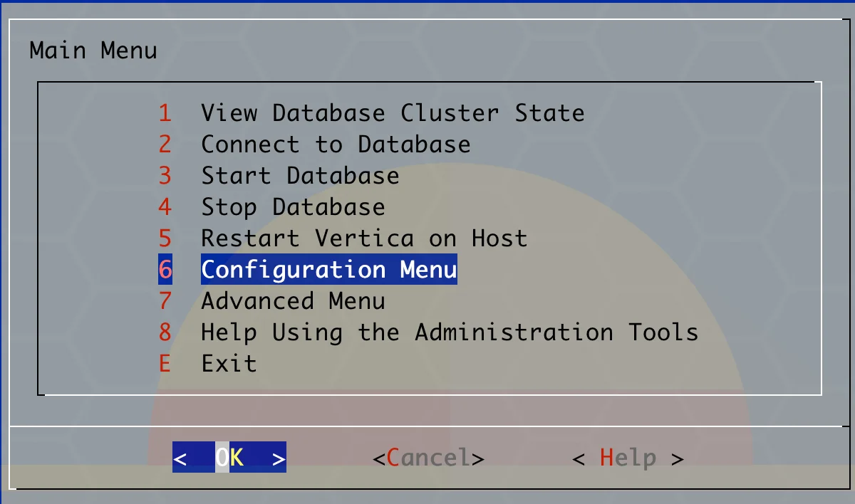Choose Connect to Database entry

[x=335, y=145]
